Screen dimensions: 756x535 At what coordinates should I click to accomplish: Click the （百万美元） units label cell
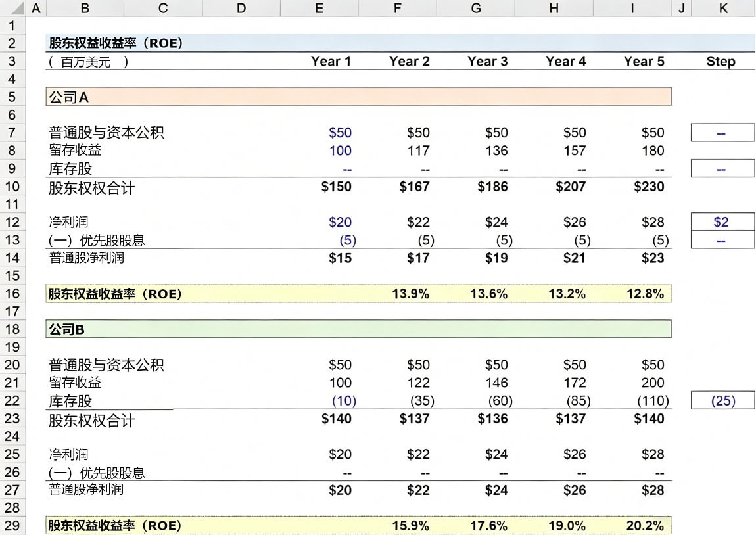pos(87,62)
